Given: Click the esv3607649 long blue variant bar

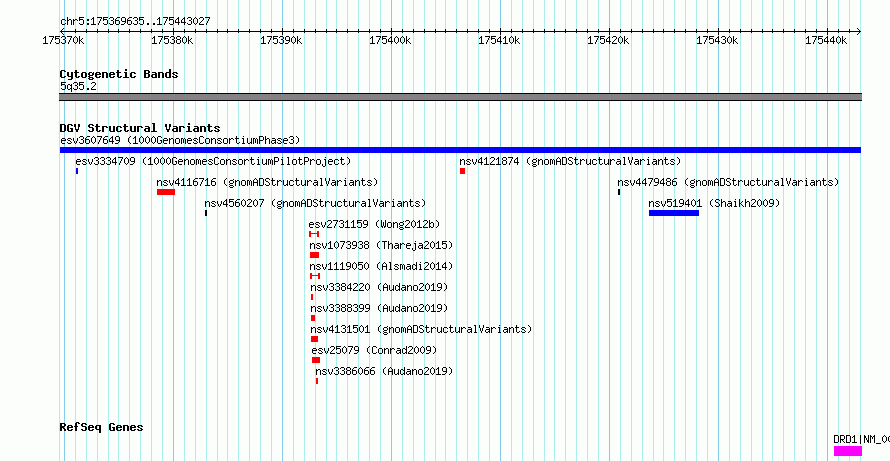Looking at the screenshot, I should pyautogui.click(x=460, y=150).
